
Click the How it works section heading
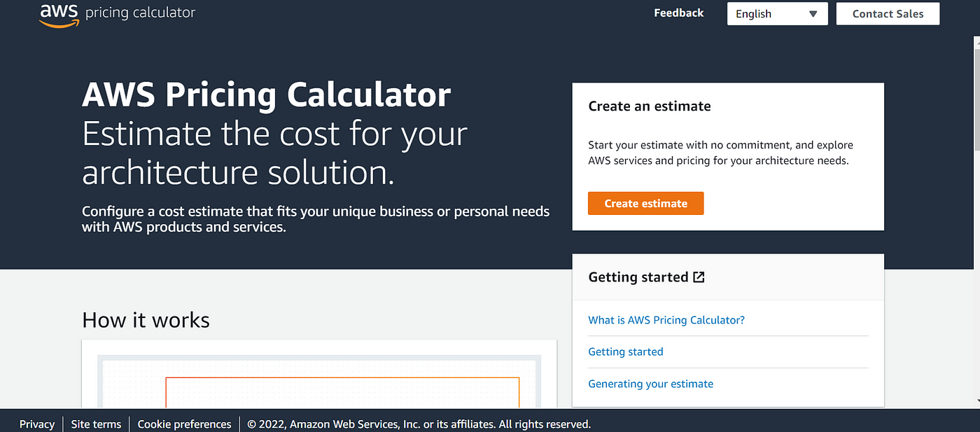pos(146,320)
